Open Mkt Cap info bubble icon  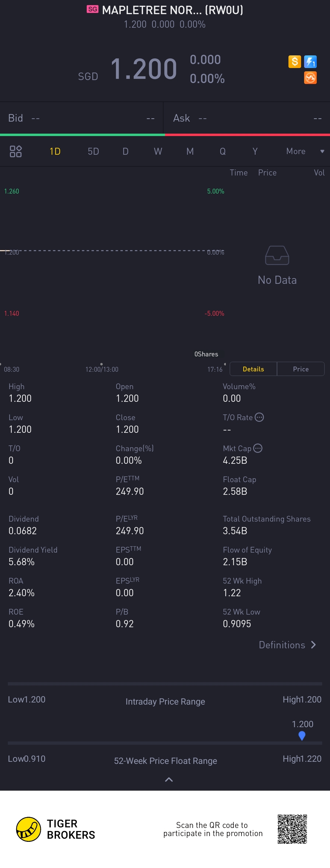(x=258, y=448)
